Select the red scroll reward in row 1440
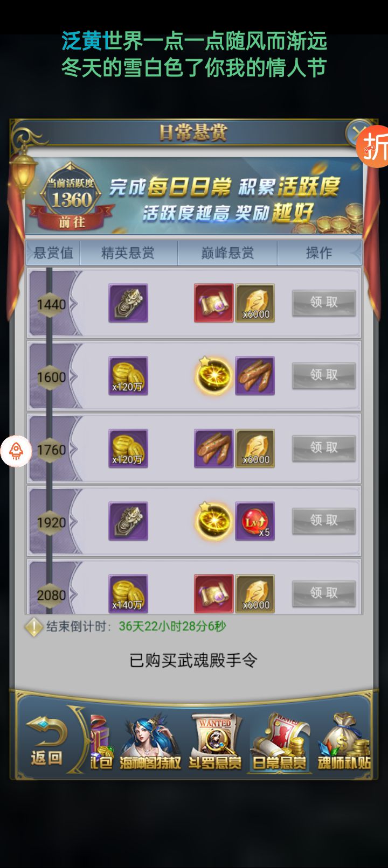388x868 pixels. pyautogui.click(x=214, y=303)
